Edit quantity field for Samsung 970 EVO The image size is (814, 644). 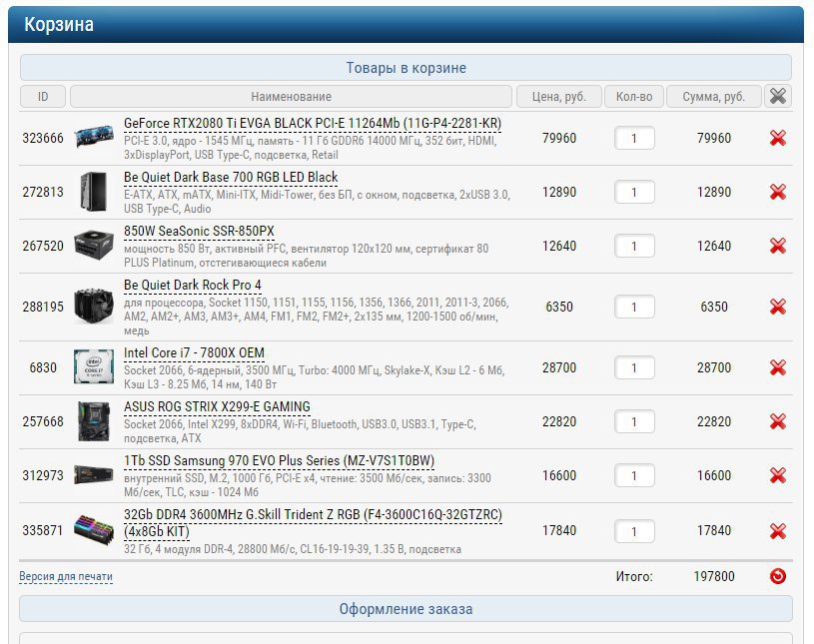pos(634,476)
